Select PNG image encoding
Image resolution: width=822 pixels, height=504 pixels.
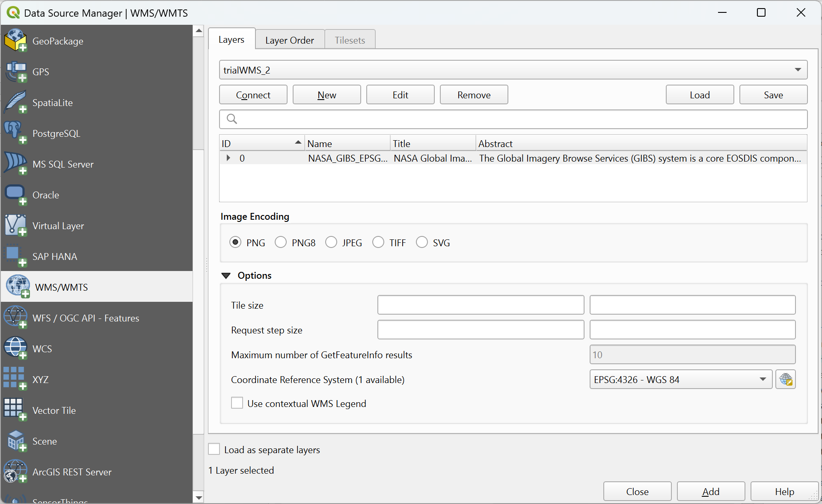tap(235, 242)
